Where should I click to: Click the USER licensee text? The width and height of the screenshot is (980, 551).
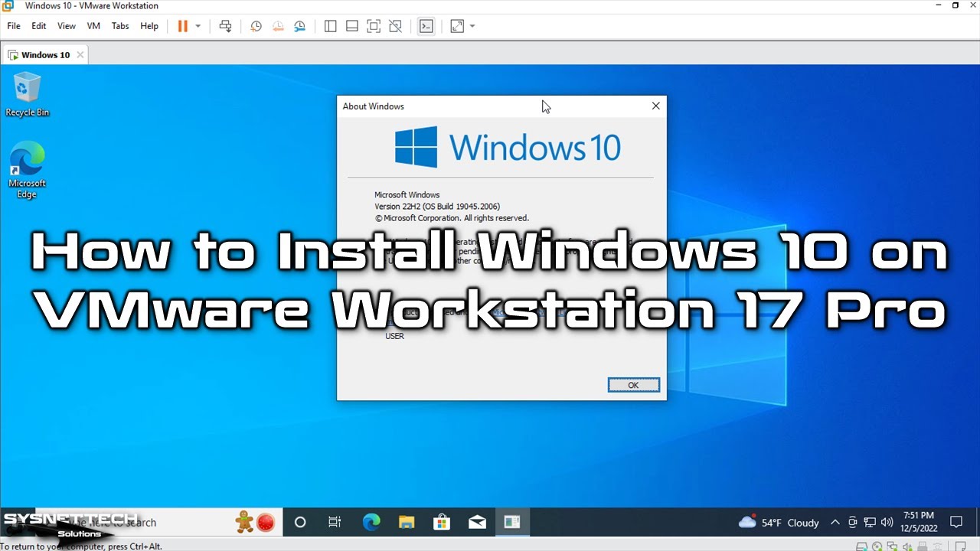[x=394, y=336]
